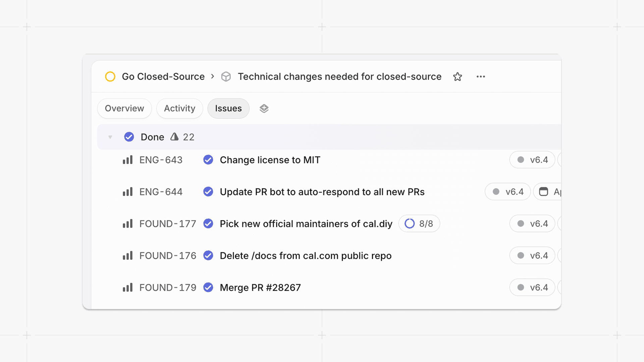This screenshot has width=644, height=362.
Task: Star the project as favorite
Action: click(x=458, y=77)
